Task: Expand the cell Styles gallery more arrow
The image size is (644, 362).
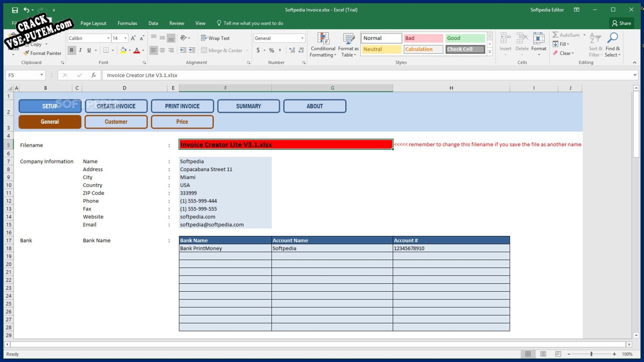Action: coord(490,52)
